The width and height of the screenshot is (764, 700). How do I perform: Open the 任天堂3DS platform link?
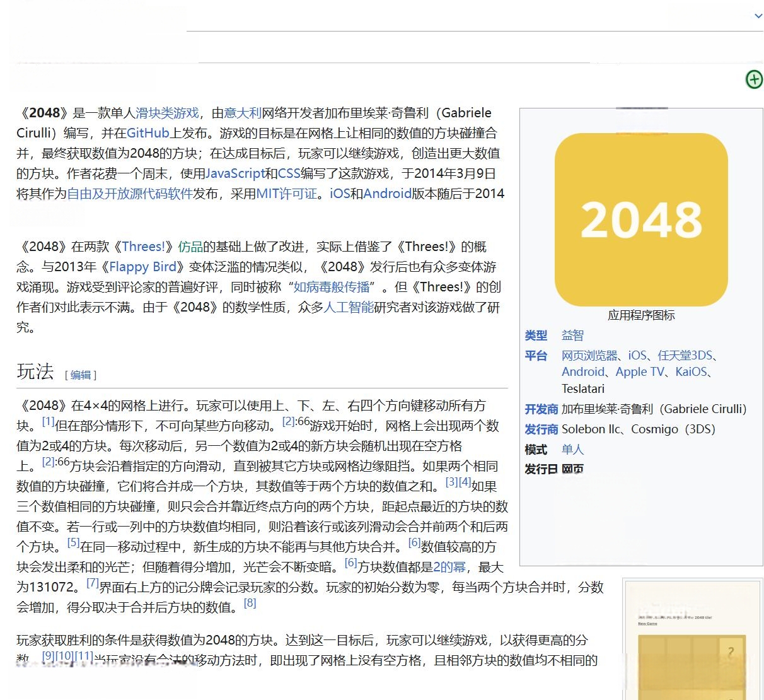coord(685,356)
